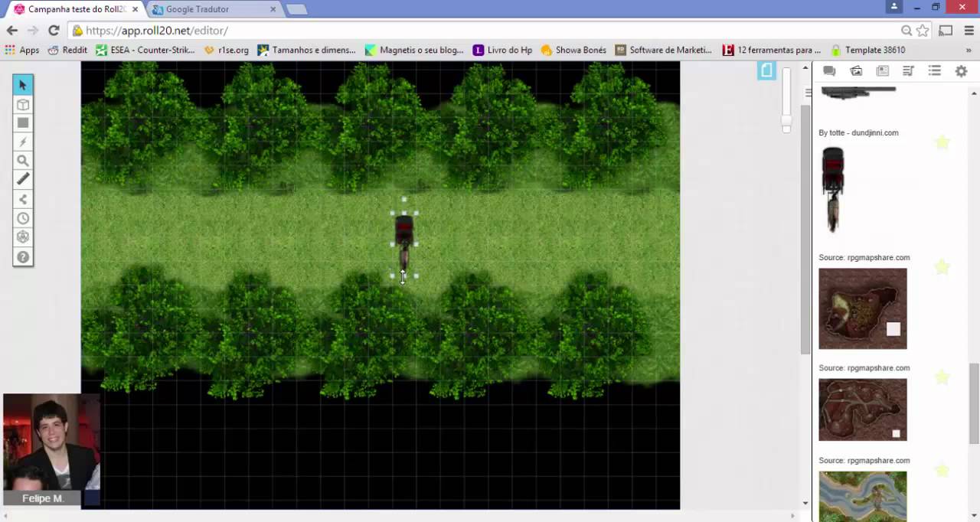This screenshot has width=980, height=522.
Task: Open the Template 38610 bookmark
Action: tap(868, 50)
